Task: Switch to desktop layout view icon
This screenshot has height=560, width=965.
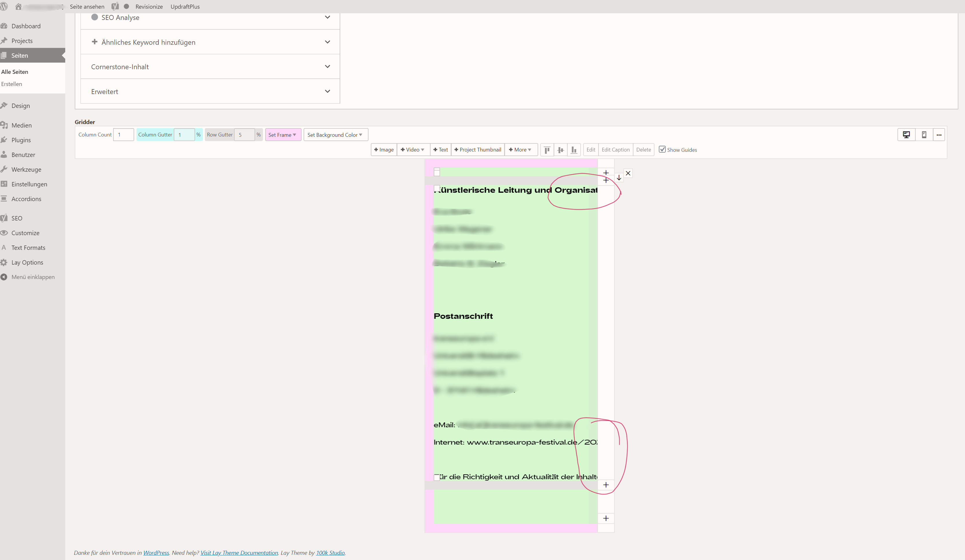Action: tap(906, 135)
